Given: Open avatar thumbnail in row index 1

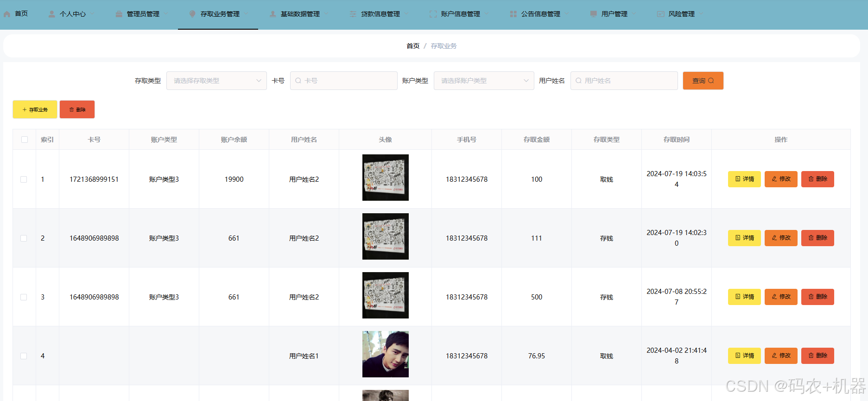Looking at the screenshot, I should point(386,178).
